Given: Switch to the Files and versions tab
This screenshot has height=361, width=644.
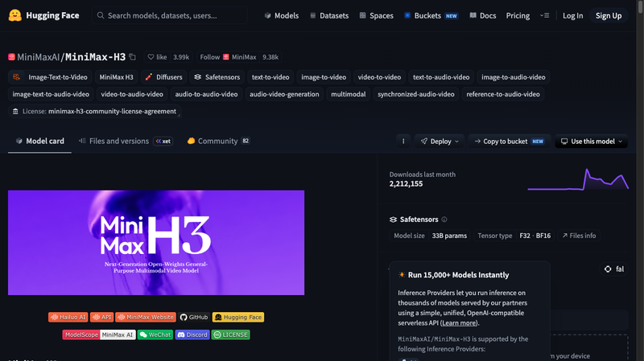Looking at the screenshot, I should (x=126, y=142).
